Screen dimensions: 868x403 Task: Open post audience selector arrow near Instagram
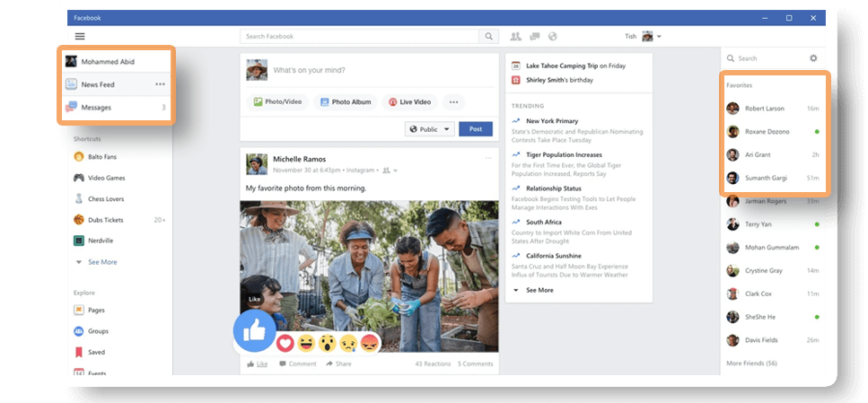pos(395,171)
